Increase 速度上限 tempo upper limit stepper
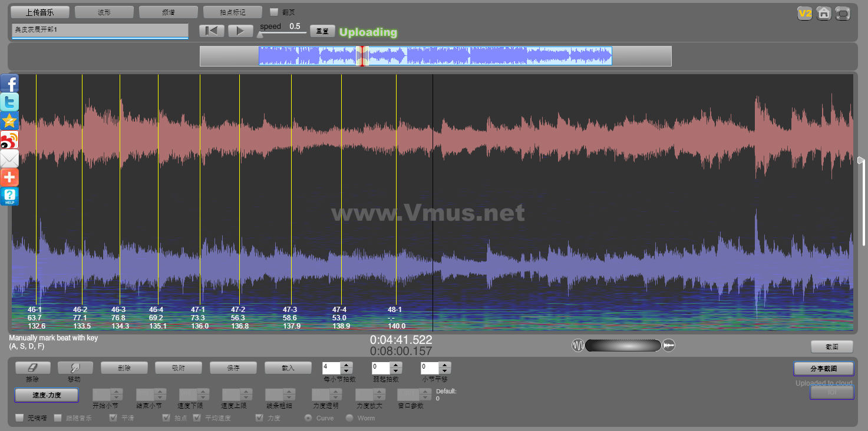 pos(246,392)
